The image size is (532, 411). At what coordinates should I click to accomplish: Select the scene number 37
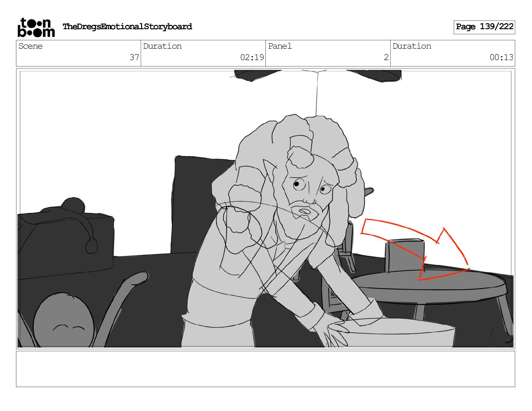coord(134,57)
